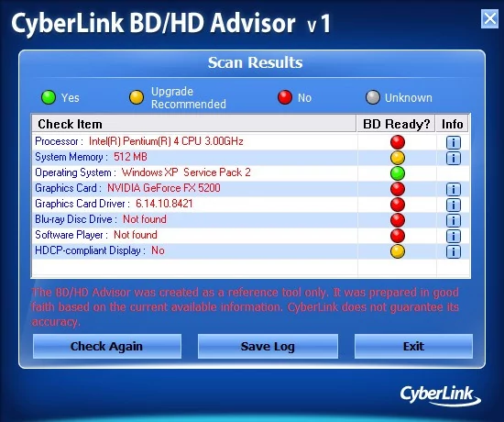Click the Save Log button
Viewport: 504px width, 422px height.
[x=268, y=347]
